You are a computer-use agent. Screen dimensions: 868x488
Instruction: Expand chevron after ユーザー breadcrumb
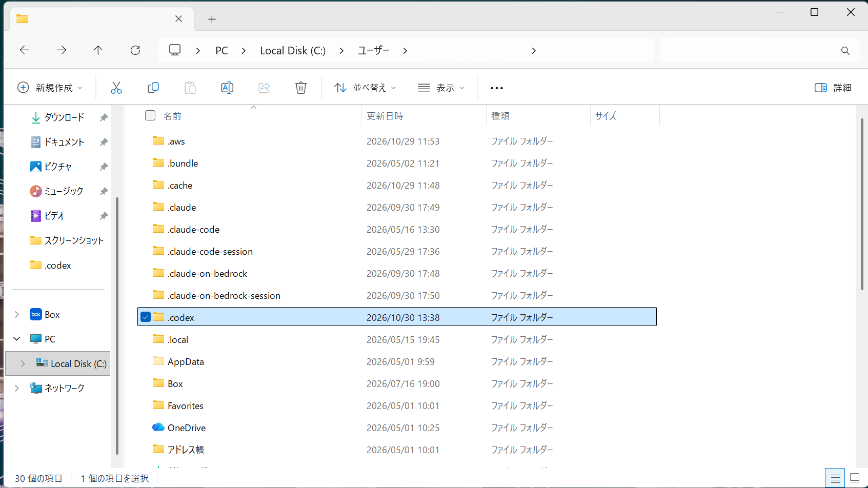pyautogui.click(x=405, y=51)
